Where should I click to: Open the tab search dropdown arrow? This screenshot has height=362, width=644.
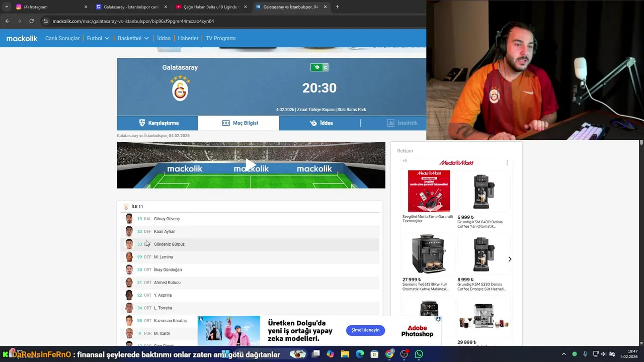pyautogui.click(x=6, y=7)
